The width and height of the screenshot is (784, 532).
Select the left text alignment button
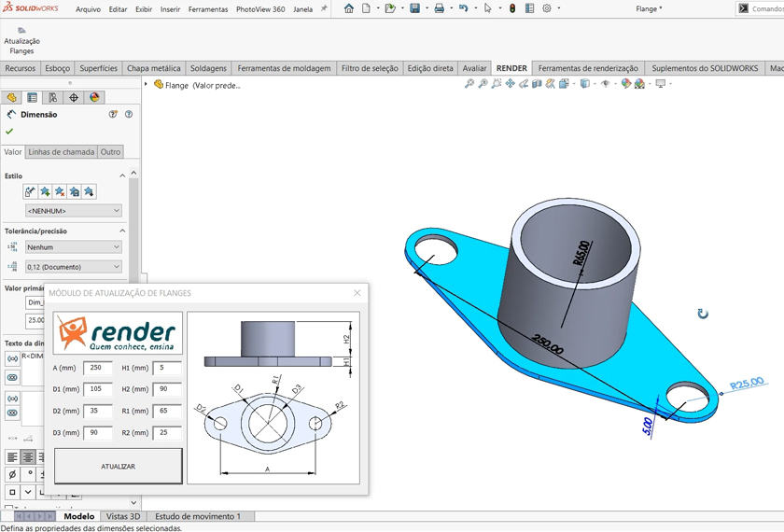coord(12,457)
